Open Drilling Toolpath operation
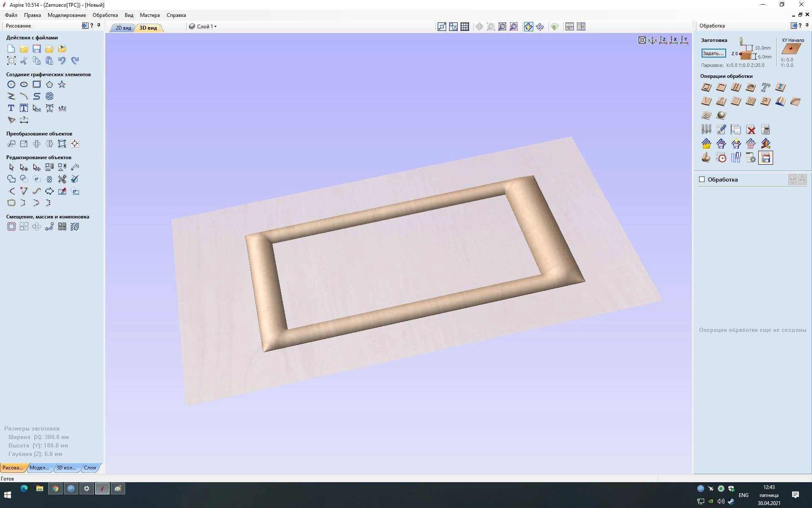 coord(736,87)
